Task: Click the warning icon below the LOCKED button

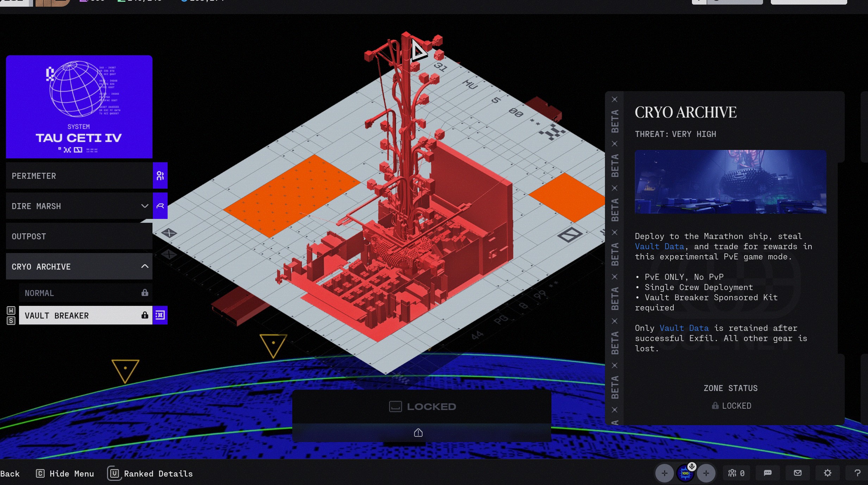Action: (x=418, y=433)
